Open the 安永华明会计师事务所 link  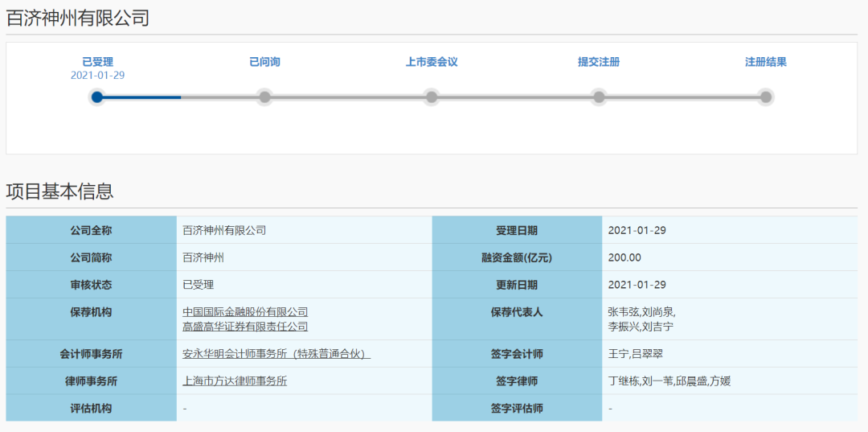pos(276,354)
